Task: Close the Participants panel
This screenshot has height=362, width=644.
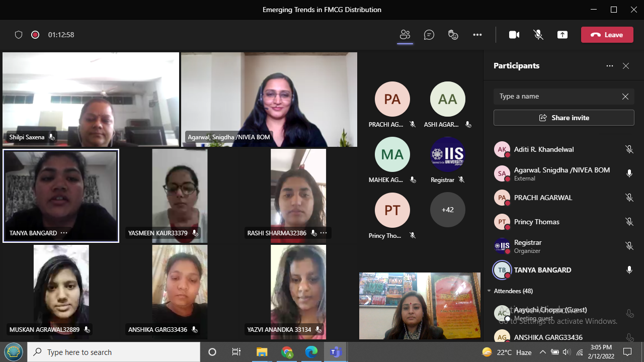Action: click(626, 66)
